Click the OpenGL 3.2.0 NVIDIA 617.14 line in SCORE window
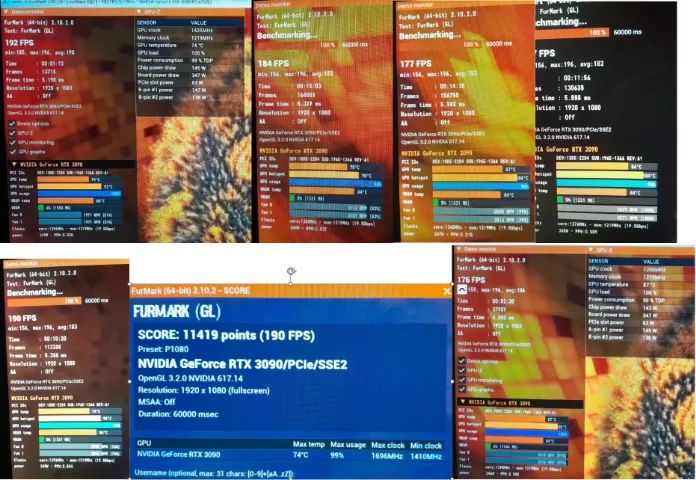This screenshot has width=696, height=480. pos(190,378)
